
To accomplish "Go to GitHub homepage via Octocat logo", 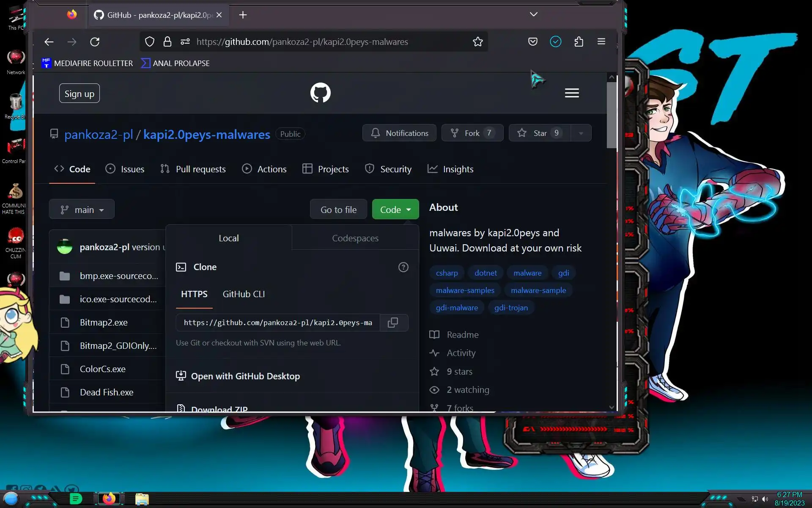I will [320, 93].
